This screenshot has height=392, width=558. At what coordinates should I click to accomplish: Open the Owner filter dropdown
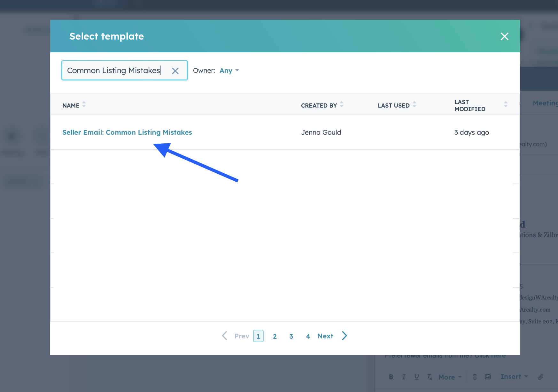229,71
